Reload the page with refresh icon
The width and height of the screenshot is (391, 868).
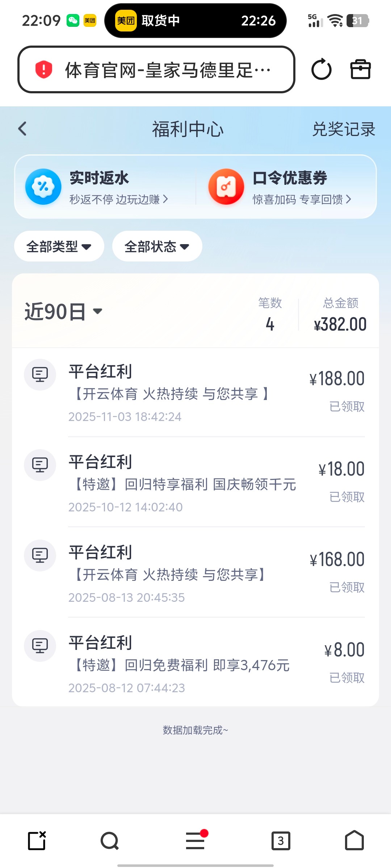point(321,69)
